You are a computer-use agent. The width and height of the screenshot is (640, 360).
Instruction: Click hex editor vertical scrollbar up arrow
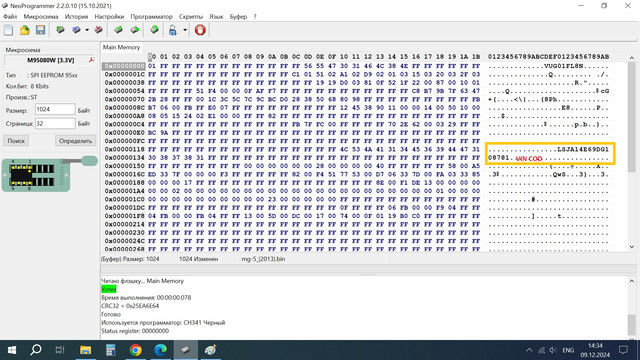pyautogui.click(x=632, y=58)
